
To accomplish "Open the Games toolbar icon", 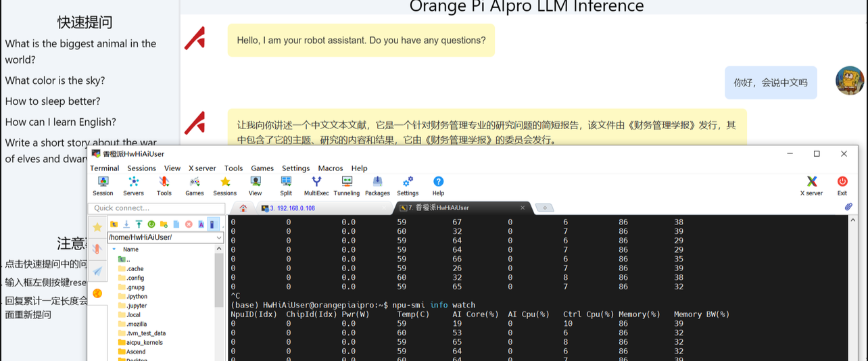I will [x=194, y=186].
